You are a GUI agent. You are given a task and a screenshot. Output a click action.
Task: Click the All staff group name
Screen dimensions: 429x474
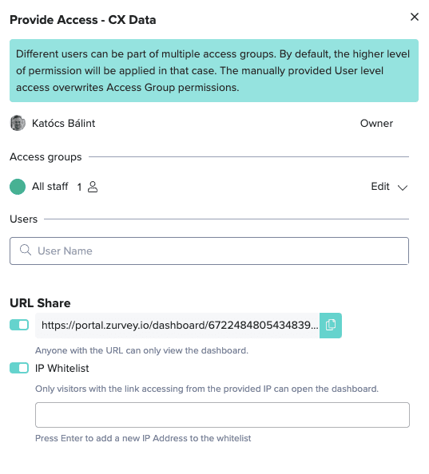pos(50,186)
